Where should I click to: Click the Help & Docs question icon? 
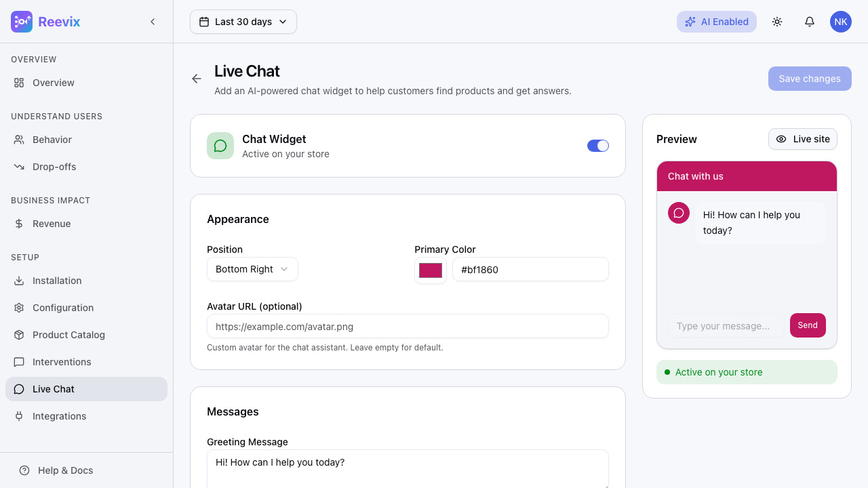[x=24, y=470]
